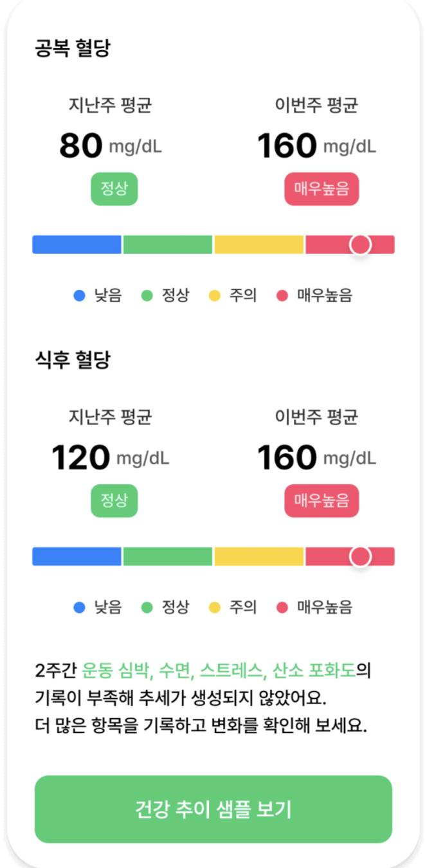Viewport: 425px width, 868px height.
Task: Select the green 정상 badge in 식후 혈당 section
Action: pyautogui.click(x=114, y=501)
